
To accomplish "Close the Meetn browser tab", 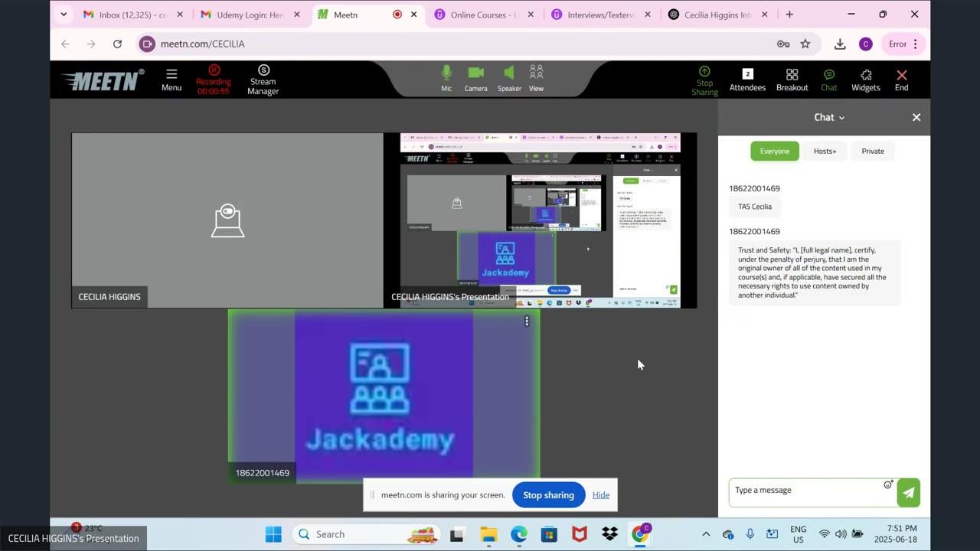I will coord(414,15).
